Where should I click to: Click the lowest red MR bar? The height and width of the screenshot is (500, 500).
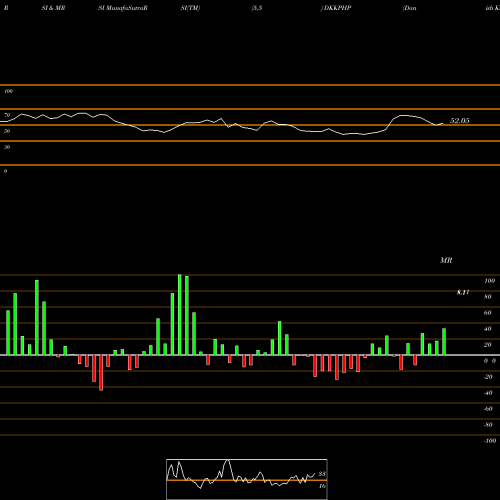(x=101, y=373)
